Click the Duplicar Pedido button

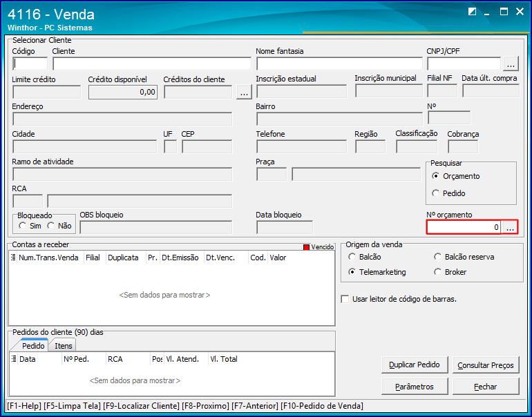coord(415,365)
